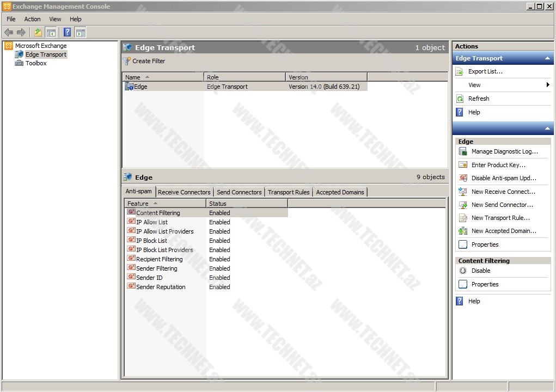Start New Receive Connector wizard
556x392 pixels.
[503, 192]
